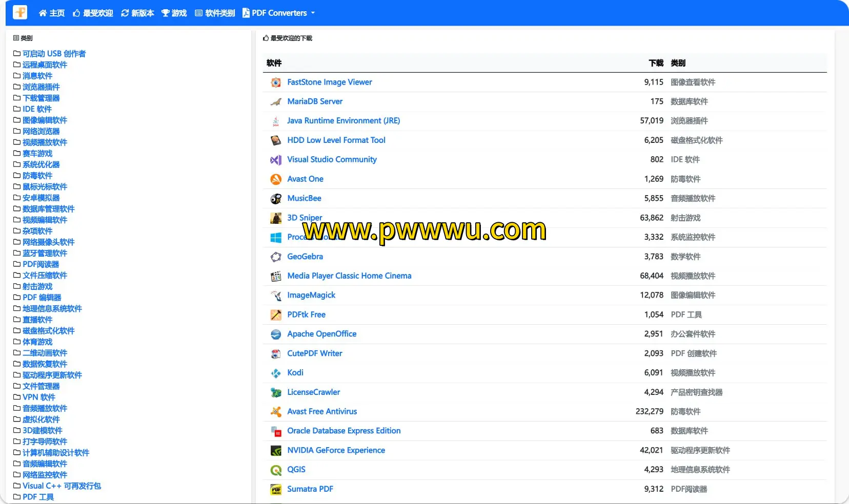
Task: Click the Kodi media player icon
Action: 276,373
